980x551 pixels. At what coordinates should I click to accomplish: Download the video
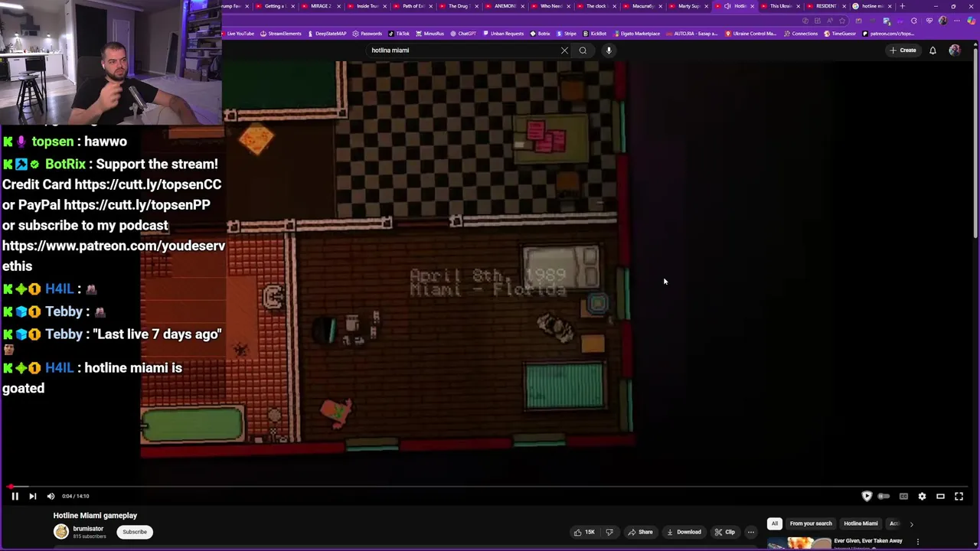tap(684, 532)
